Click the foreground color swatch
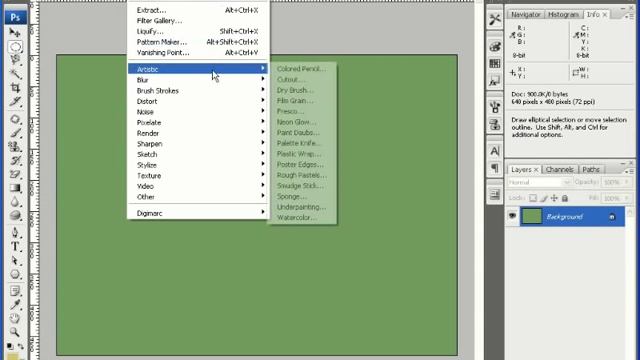The image size is (640, 360). pos(13,357)
